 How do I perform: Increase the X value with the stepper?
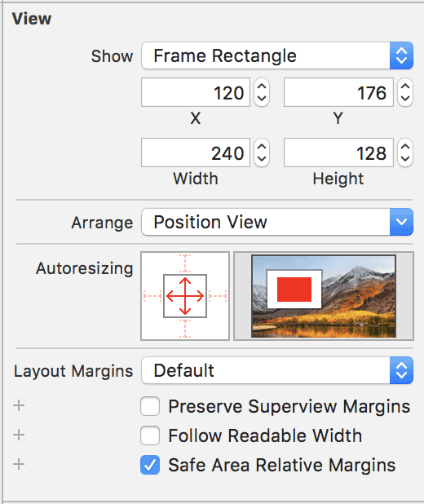(262, 86)
